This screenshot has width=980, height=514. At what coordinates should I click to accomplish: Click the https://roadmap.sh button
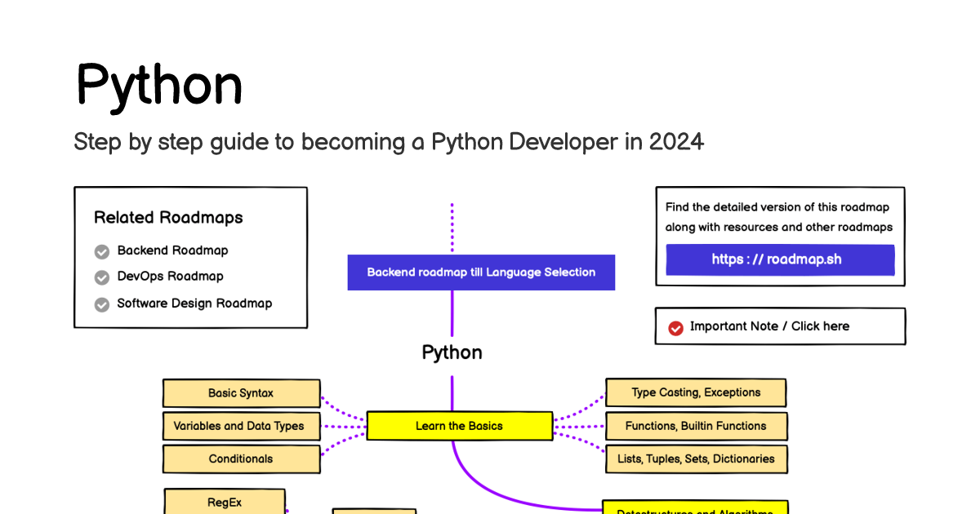pos(780,260)
